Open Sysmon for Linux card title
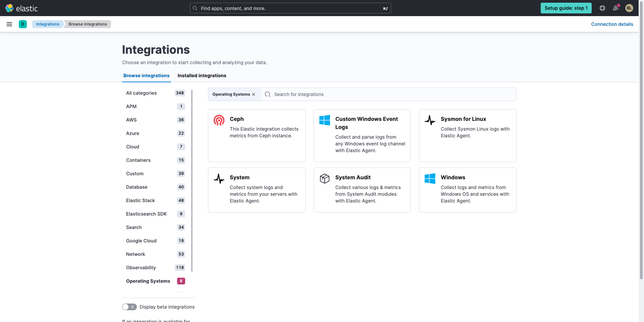The image size is (644, 322). [463, 119]
